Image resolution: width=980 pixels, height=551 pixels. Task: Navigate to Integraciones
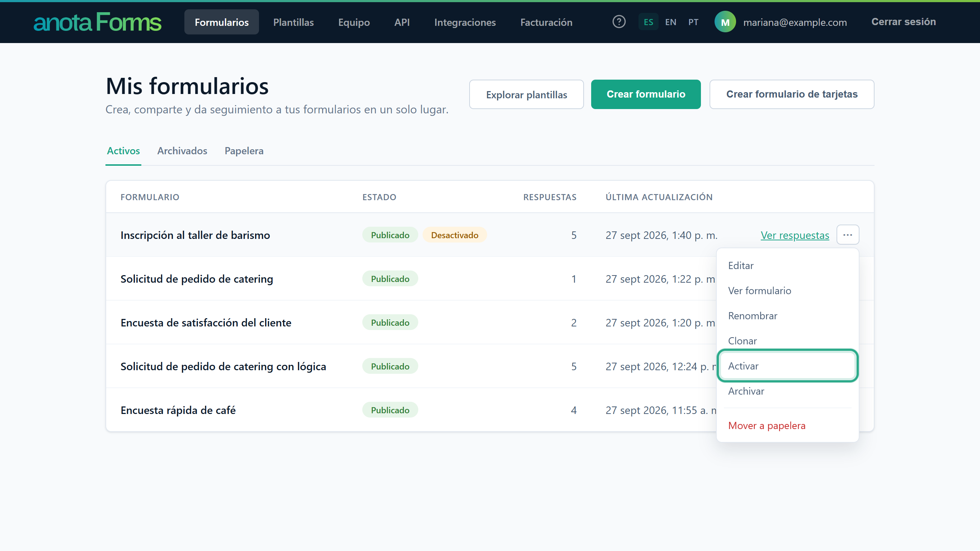(465, 22)
